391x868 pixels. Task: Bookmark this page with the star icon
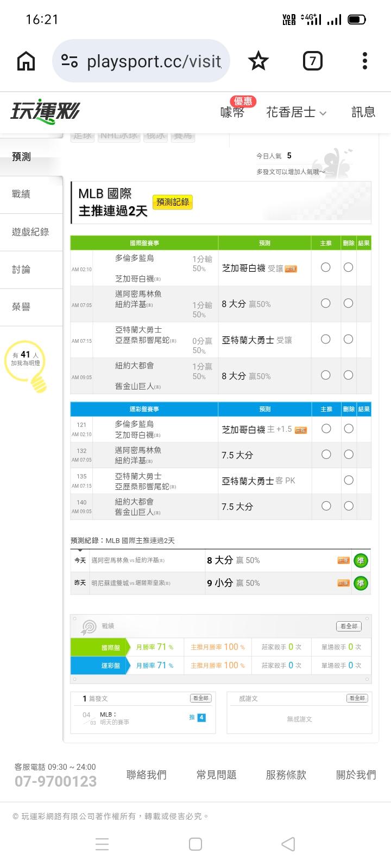[x=258, y=61]
